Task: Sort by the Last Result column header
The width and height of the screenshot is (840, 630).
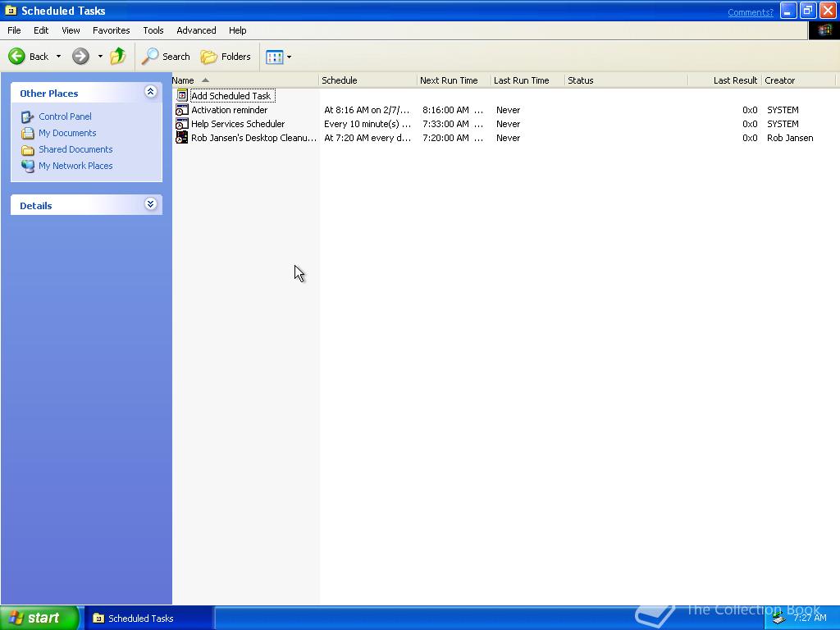Action: [x=725, y=80]
